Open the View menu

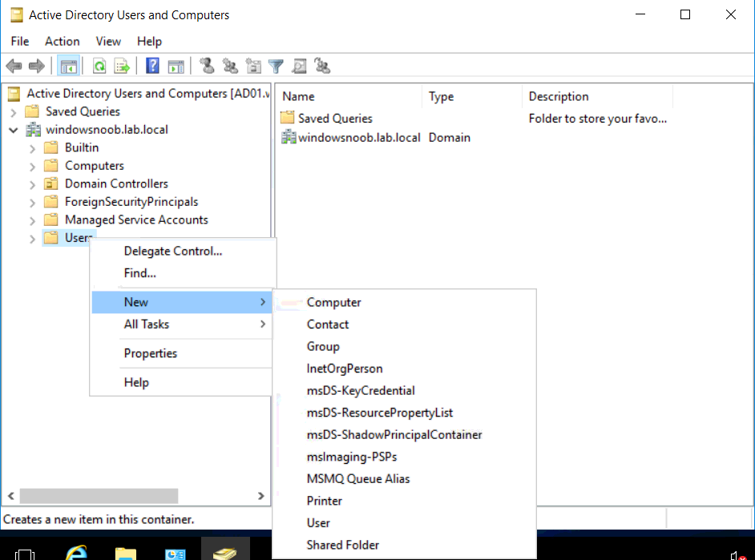click(x=108, y=42)
